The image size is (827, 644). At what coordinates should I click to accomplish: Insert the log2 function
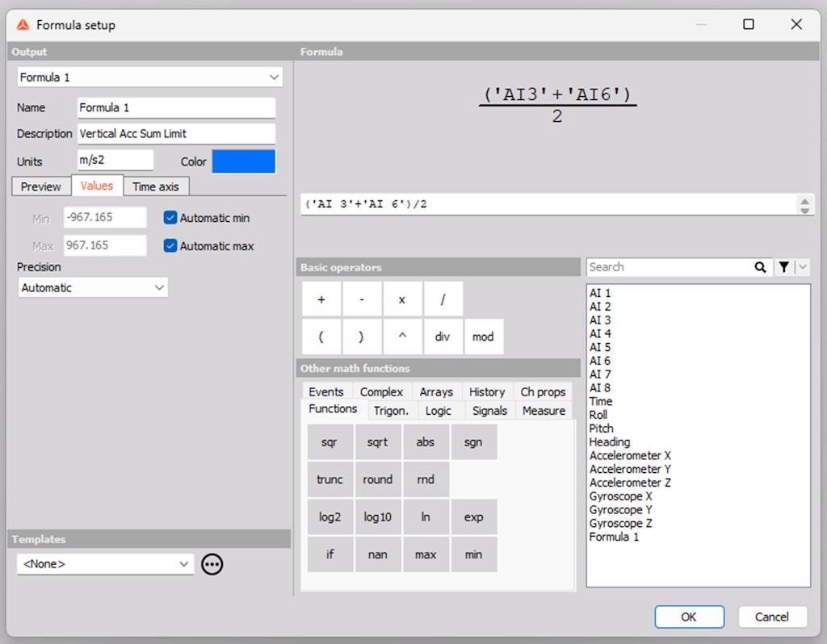pos(330,517)
